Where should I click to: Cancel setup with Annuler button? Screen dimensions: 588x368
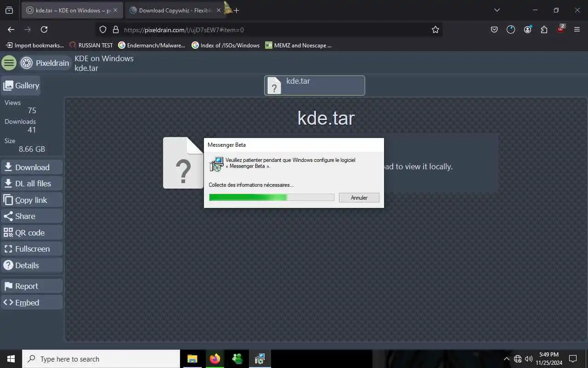click(x=359, y=198)
